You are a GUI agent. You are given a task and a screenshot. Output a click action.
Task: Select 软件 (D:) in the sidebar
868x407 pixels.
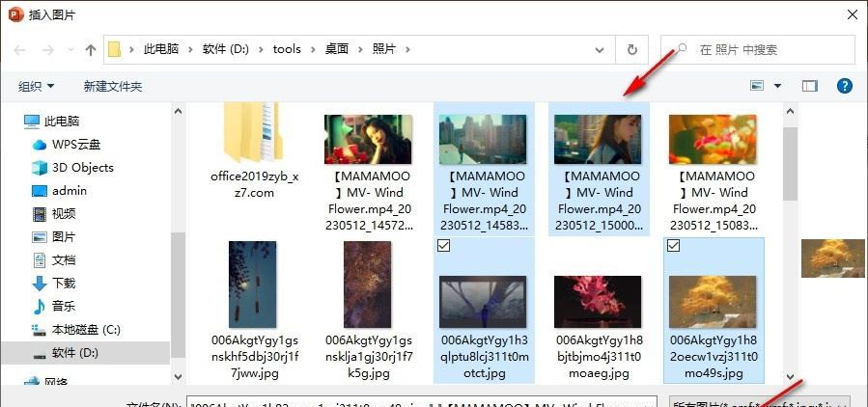(74, 353)
